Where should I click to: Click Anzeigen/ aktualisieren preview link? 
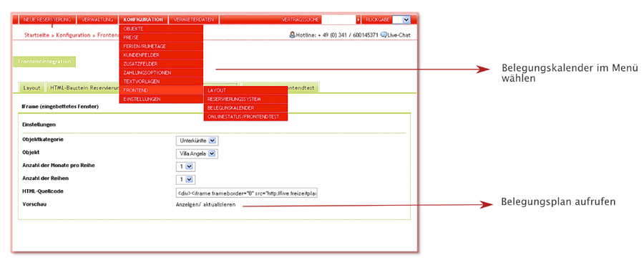point(206,204)
